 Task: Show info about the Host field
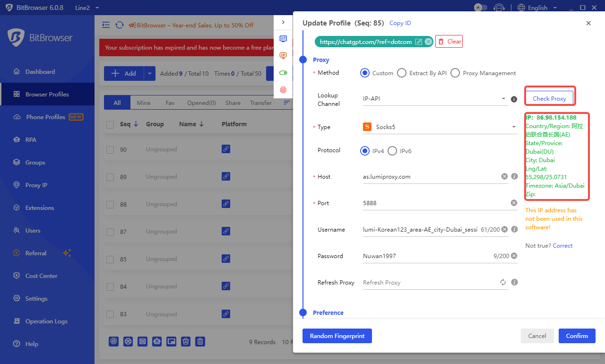[515, 176]
